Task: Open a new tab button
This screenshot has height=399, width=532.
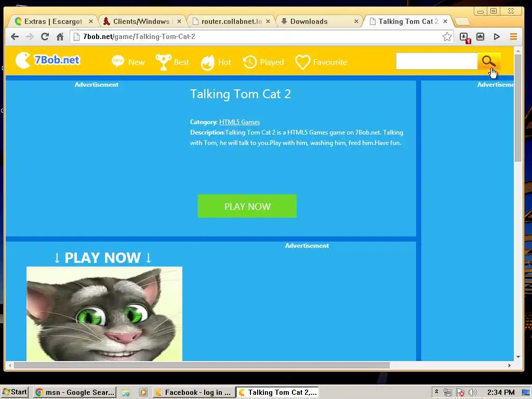Action: (x=462, y=22)
